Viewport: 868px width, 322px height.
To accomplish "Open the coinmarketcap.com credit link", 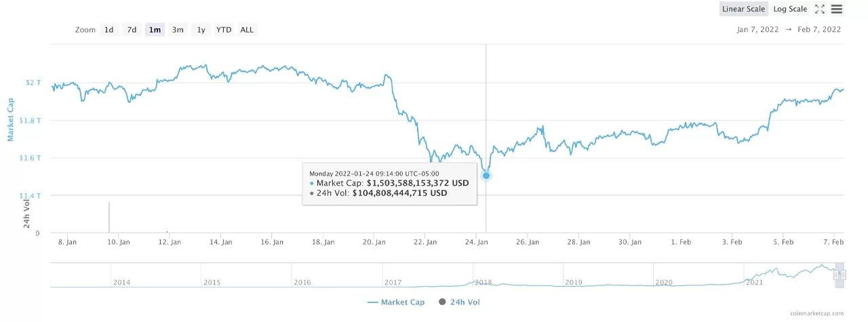I will tap(817, 313).
